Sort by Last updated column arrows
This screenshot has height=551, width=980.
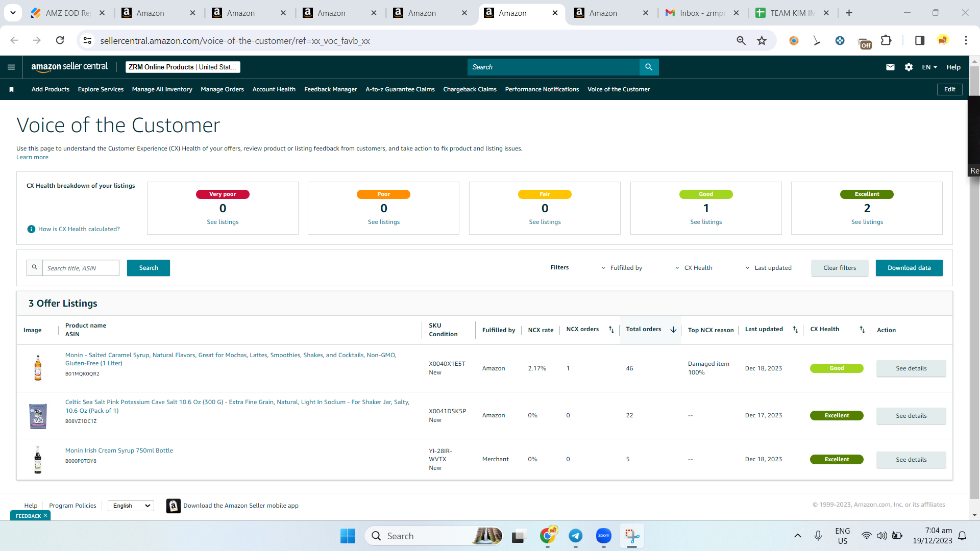tap(795, 330)
